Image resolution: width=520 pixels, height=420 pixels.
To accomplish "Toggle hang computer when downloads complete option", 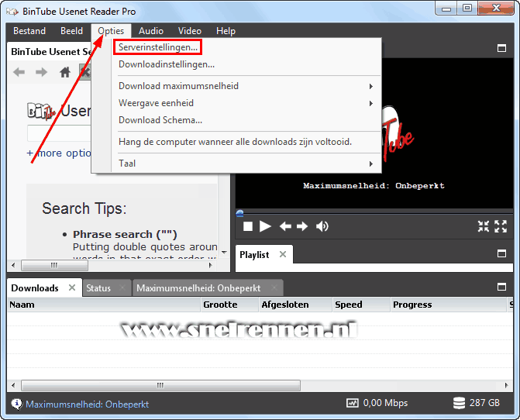I will coord(235,142).
